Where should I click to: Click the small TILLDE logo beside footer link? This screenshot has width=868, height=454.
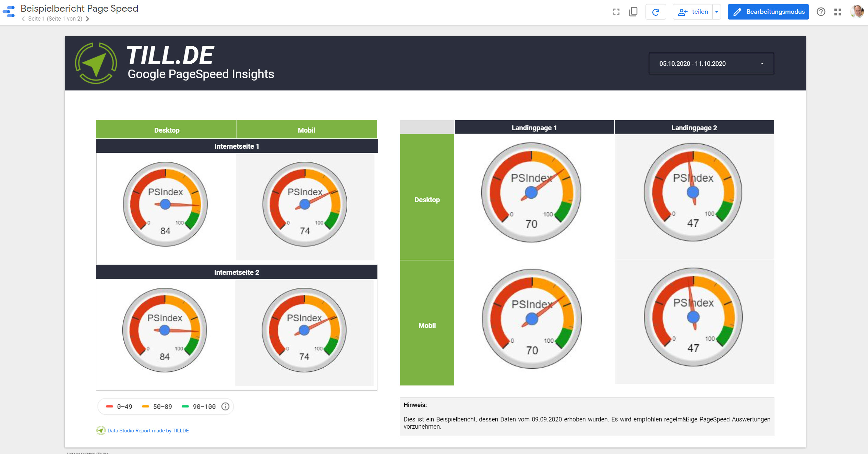(101, 430)
